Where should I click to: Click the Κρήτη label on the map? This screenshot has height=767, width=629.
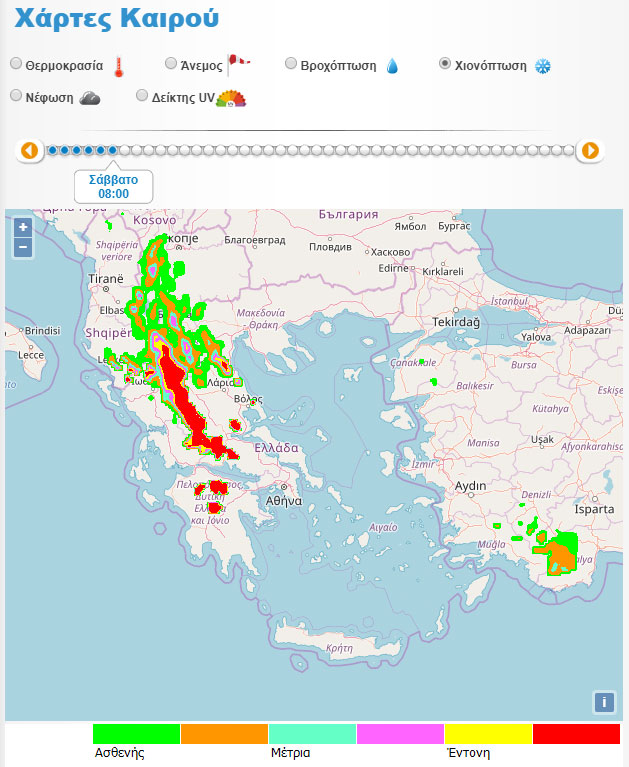tap(339, 648)
